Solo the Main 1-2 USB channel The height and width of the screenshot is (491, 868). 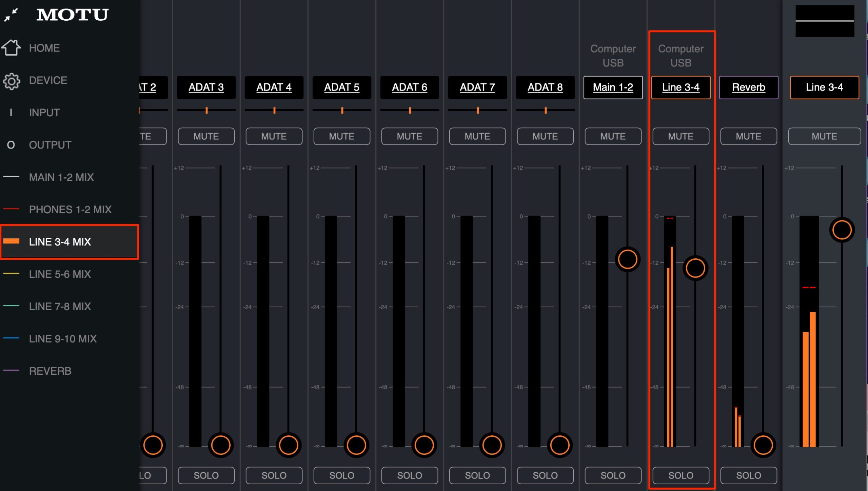coord(613,475)
